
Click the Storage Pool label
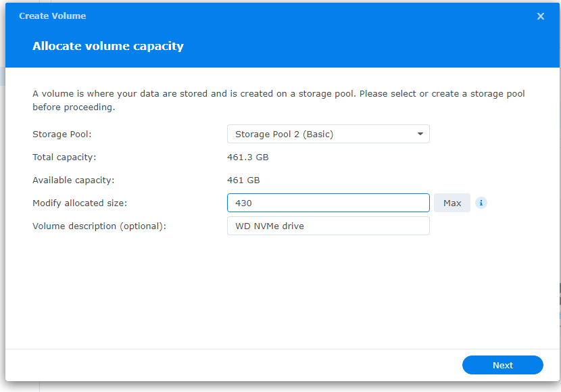[62, 134]
